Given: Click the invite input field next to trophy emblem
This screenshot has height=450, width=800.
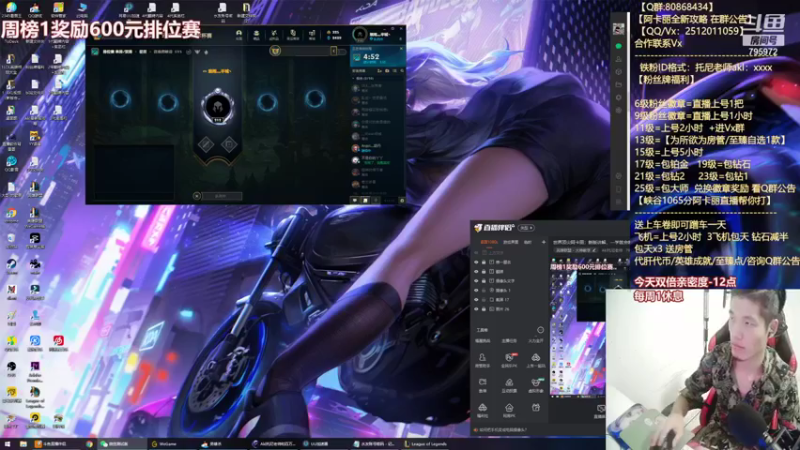Looking at the screenshot, I should pyautogui.click(x=306, y=51).
